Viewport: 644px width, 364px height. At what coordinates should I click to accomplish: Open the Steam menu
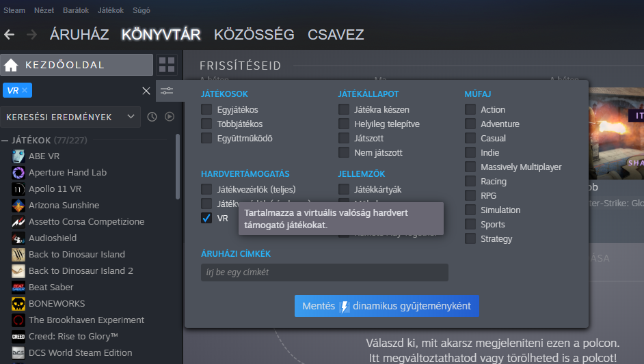14,10
